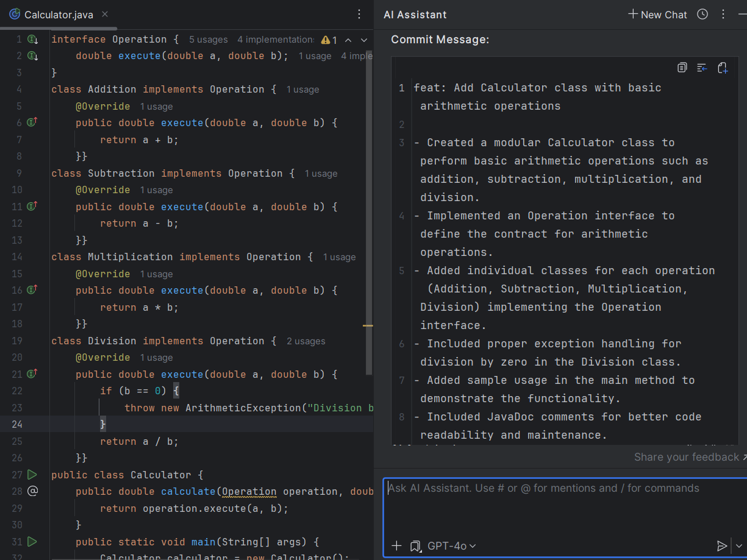Image resolution: width=747 pixels, height=560 pixels.
Task: Open the GPT-4o model dropdown
Action: point(452,546)
